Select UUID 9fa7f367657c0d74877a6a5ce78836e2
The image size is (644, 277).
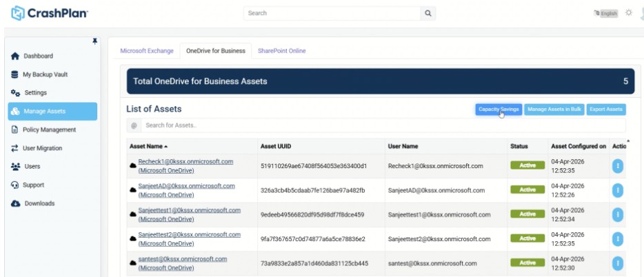click(x=313, y=239)
